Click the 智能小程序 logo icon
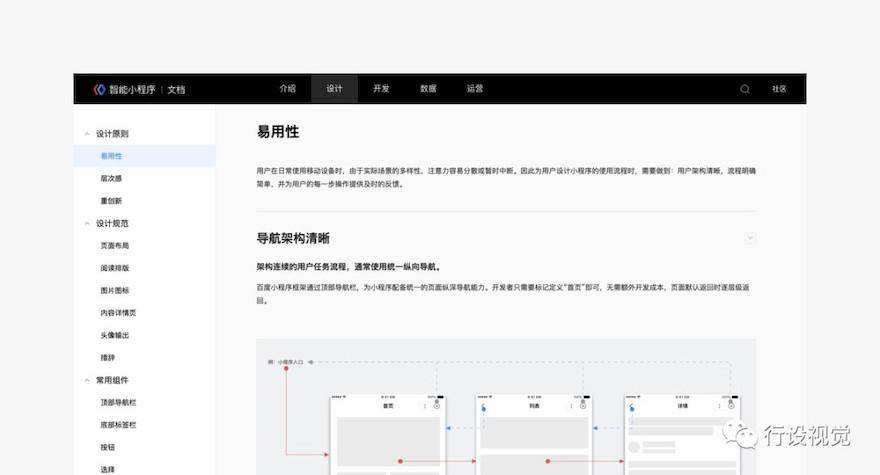 pos(99,89)
